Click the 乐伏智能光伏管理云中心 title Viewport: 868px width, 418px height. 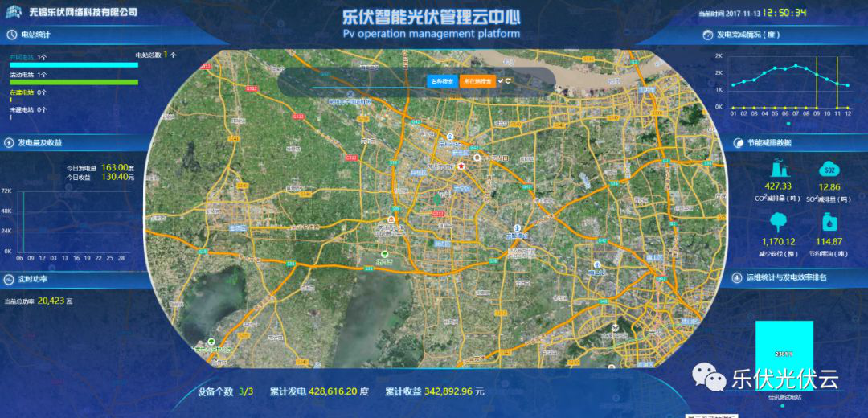pyautogui.click(x=432, y=17)
